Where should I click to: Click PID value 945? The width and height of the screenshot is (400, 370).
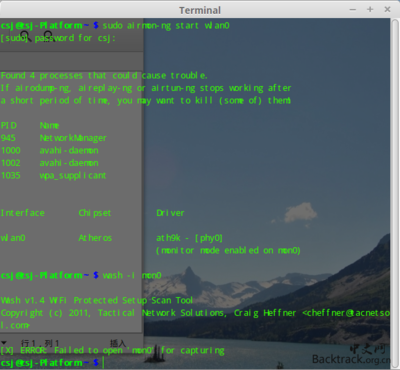(8, 138)
